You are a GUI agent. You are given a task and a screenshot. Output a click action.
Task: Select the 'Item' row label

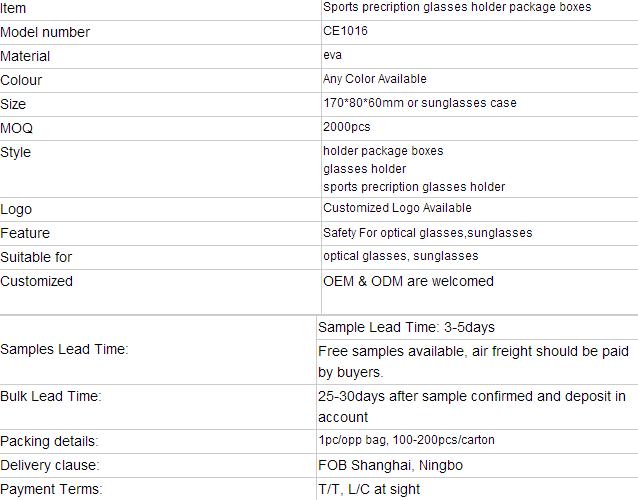click(x=13, y=8)
